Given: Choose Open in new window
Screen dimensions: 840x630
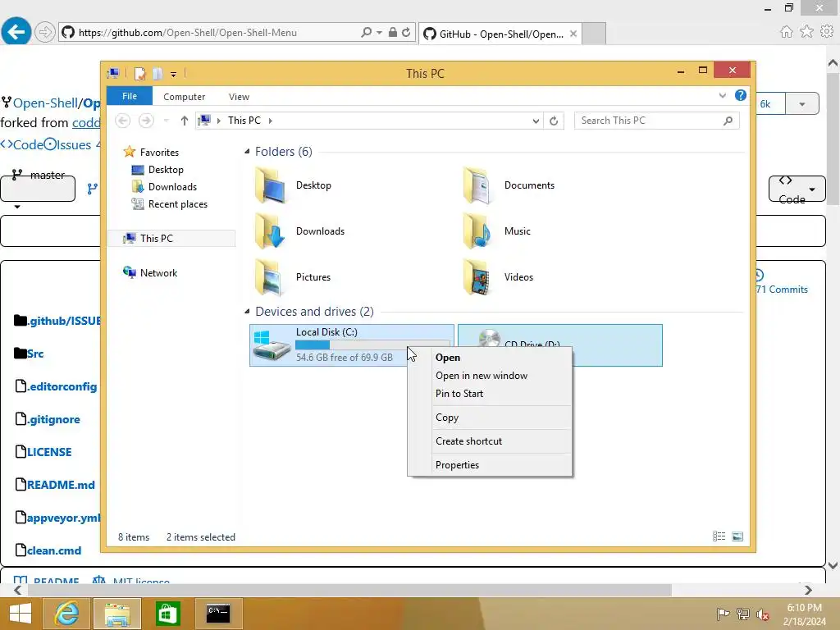Looking at the screenshot, I should (x=490, y=376).
